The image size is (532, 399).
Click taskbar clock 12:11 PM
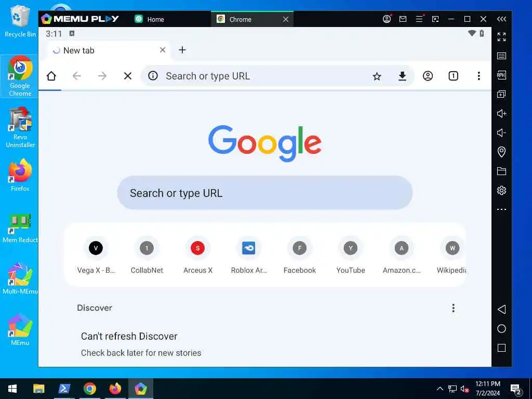click(487, 389)
